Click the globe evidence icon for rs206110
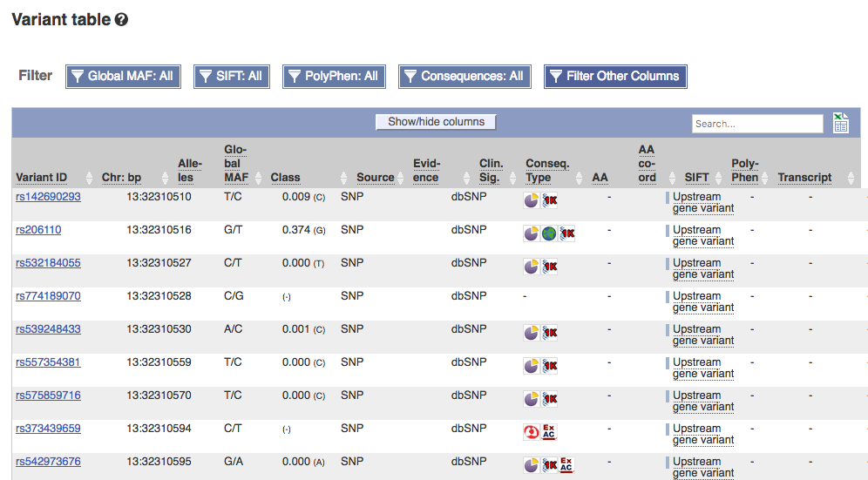The image size is (868, 480). (548, 233)
